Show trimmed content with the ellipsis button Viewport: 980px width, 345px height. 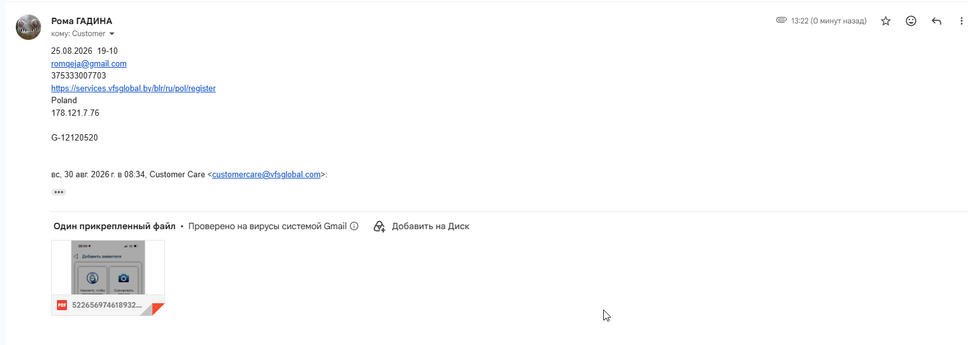[59, 192]
